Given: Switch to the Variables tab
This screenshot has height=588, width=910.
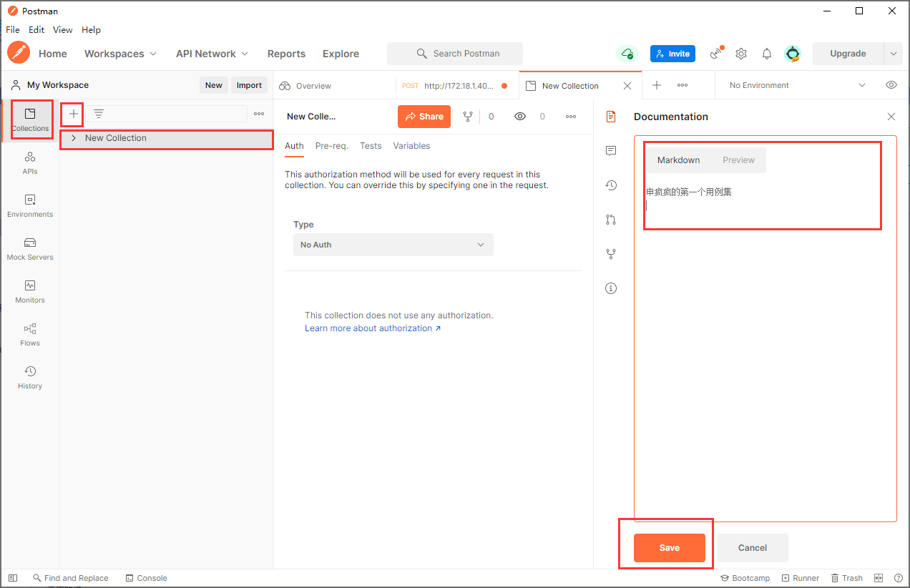Looking at the screenshot, I should pyautogui.click(x=411, y=146).
